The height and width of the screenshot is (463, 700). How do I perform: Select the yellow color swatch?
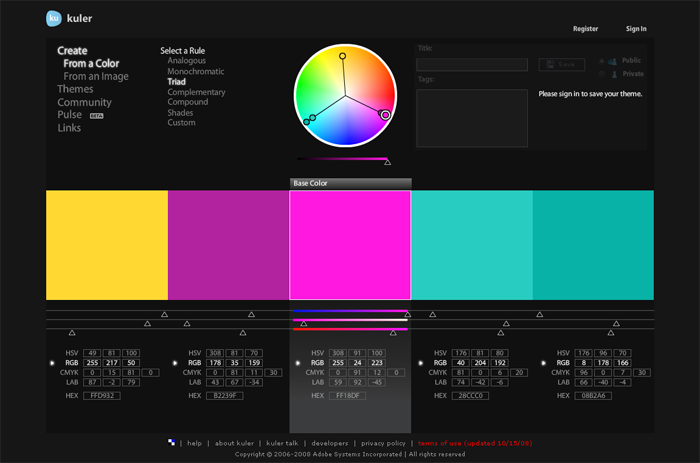pos(107,245)
